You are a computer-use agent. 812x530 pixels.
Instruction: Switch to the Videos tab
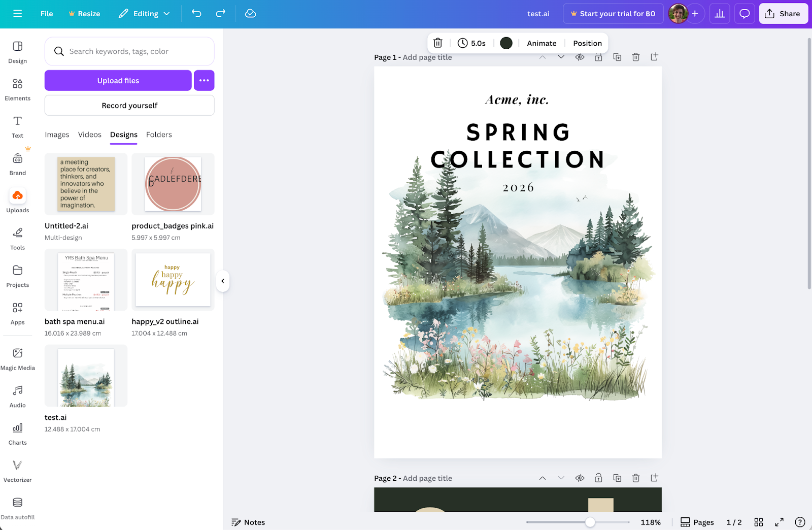[89, 135]
